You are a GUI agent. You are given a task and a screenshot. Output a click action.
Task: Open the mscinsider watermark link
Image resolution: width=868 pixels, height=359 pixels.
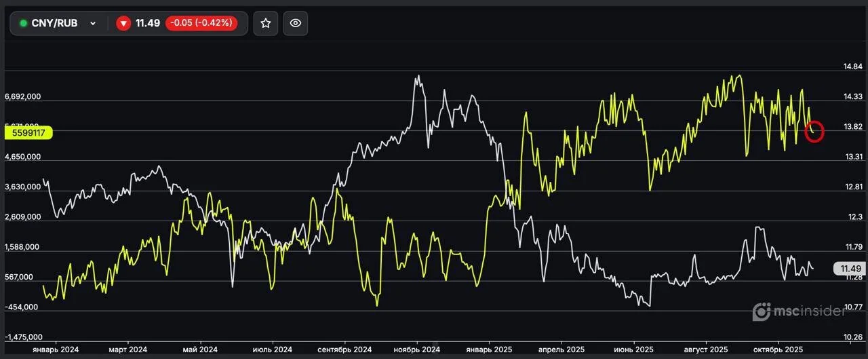pyautogui.click(x=800, y=311)
